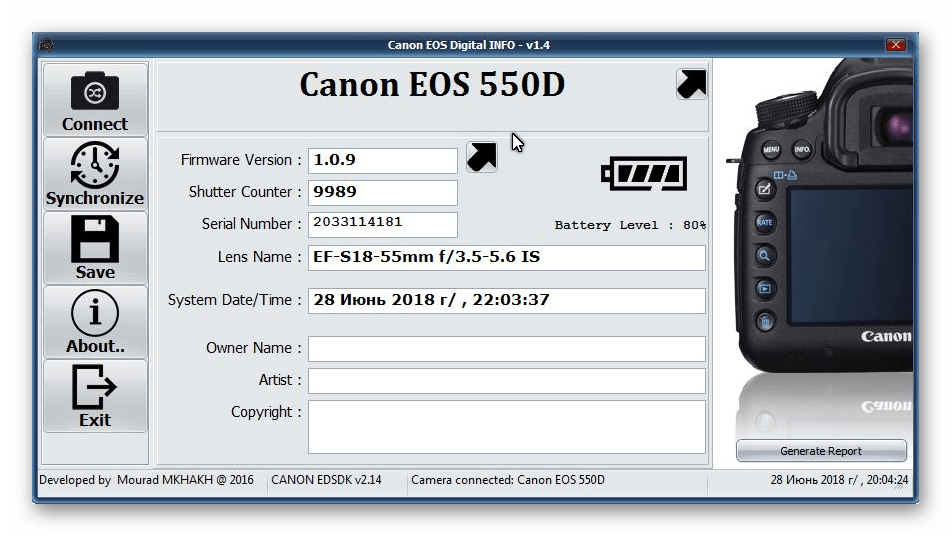The image size is (951, 536).
Task: Click inside the Owner Name field
Action: tap(506, 348)
